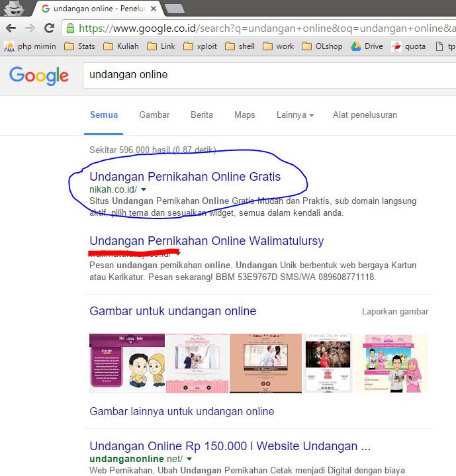
Task: Open the dropdown arrow beside undanganonline.net
Action: point(189,458)
